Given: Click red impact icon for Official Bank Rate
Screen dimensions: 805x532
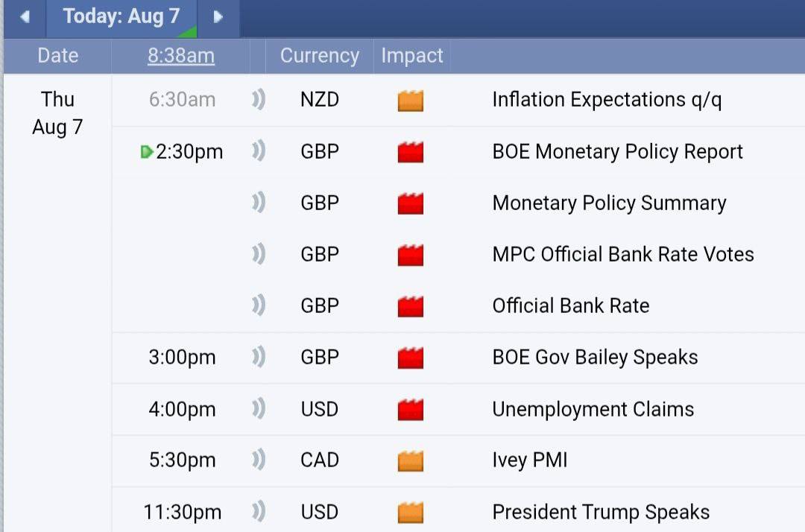Looking at the screenshot, I should [411, 307].
